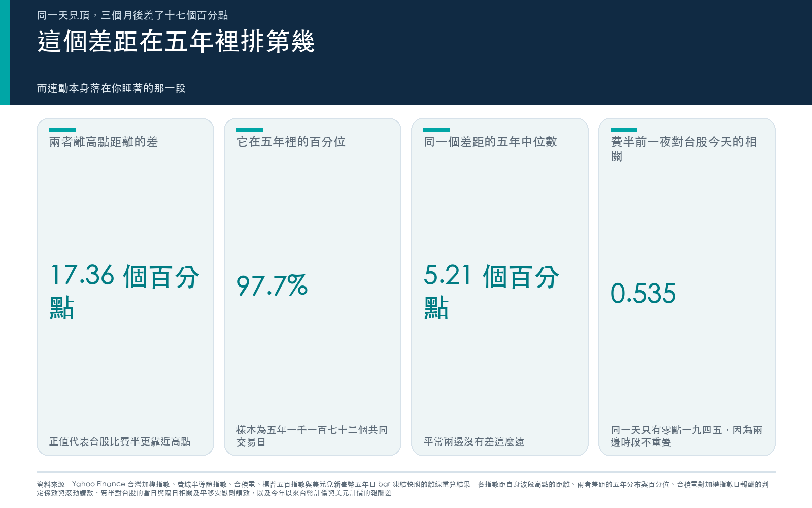Select the card label "同一個差距的五年中位數"
The width and height of the screenshot is (812, 508).
[x=490, y=142]
